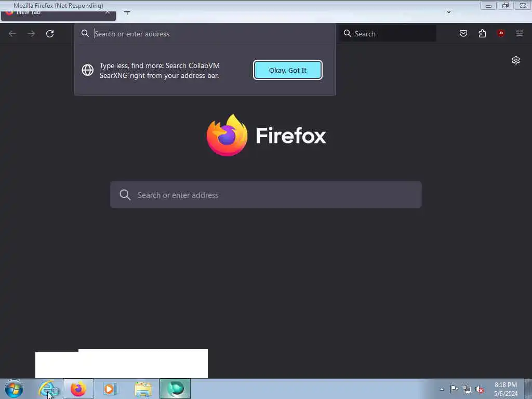This screenshot has height=399, width=532.
Task: Open the uBlock Origin shield icon
Action: [x=500, y=33]
